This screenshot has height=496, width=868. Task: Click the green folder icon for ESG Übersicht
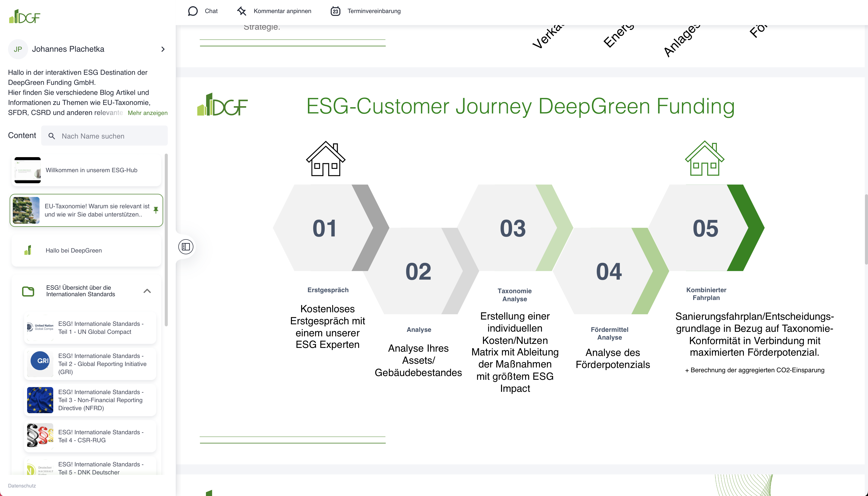(28, 291)
